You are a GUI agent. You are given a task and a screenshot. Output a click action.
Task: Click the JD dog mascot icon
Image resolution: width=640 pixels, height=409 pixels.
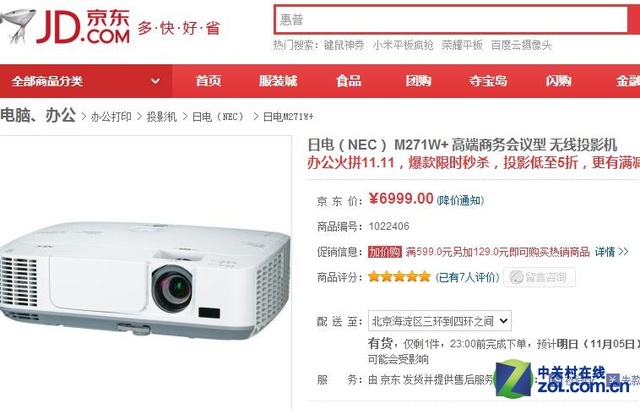point(17,25)
